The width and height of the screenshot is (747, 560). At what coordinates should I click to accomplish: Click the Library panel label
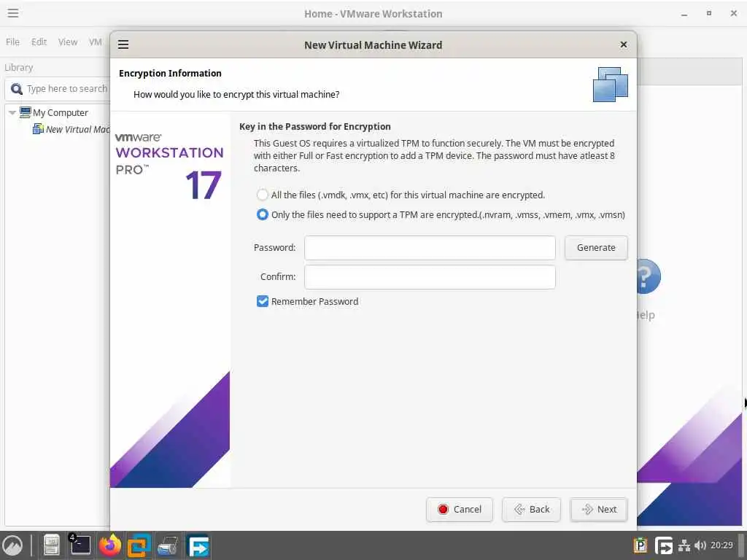click(x=18, y=68)
